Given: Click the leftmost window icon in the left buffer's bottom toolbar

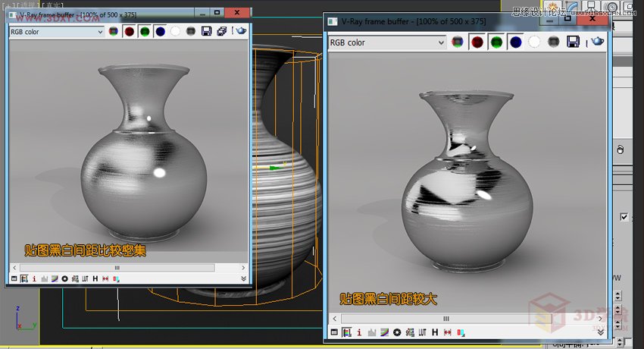Looking at the screenshot, I should pyautogui.click(x=14, y=278).
